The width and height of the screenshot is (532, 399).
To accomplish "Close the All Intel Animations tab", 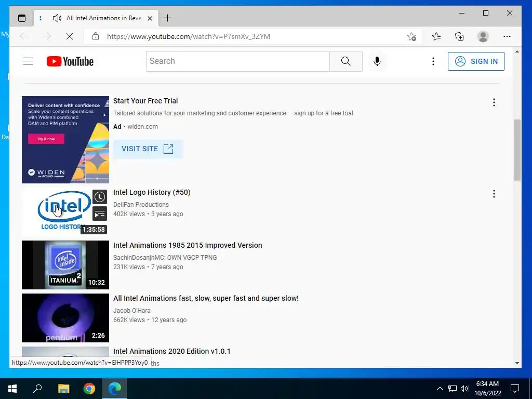I will click(x=150, y=18).
